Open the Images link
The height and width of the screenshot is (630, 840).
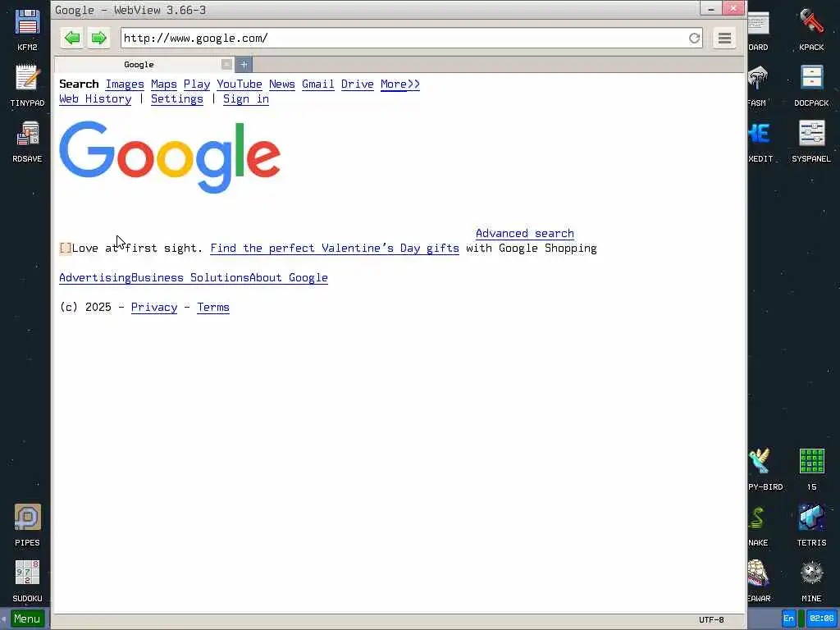coord(125,84)
